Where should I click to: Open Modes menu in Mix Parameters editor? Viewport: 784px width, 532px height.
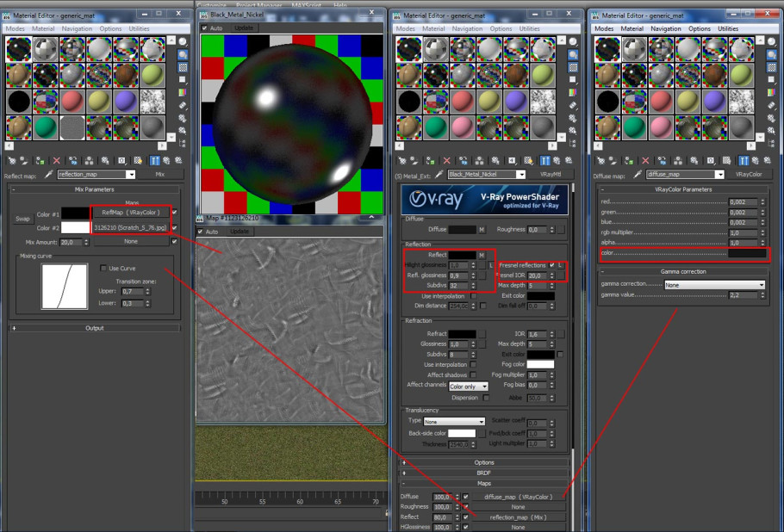coord(15,29)
